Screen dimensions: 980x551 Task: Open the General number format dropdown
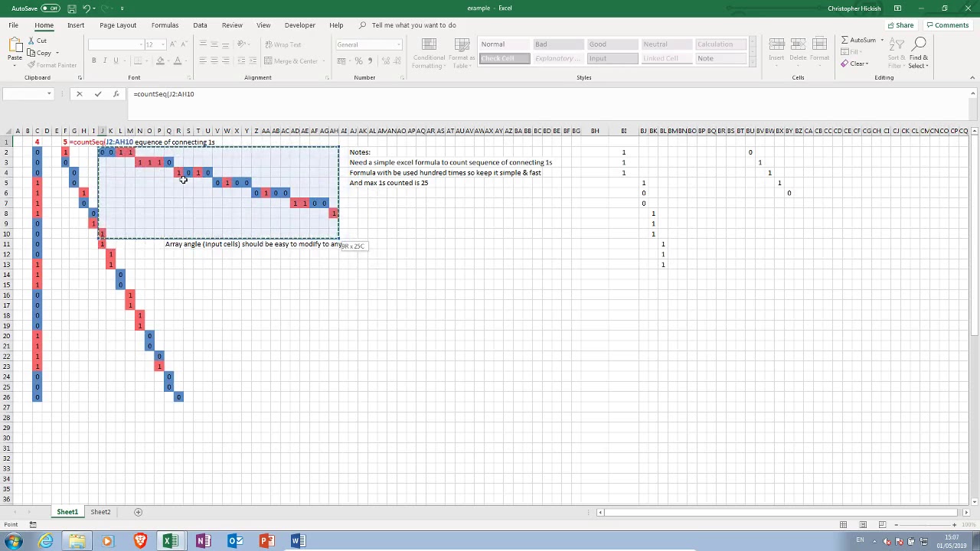398,44
